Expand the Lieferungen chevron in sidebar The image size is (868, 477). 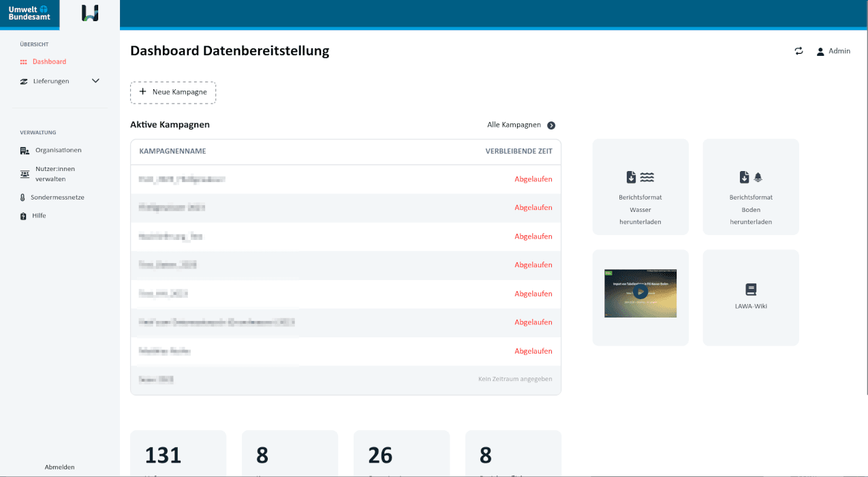coord(95,81)
